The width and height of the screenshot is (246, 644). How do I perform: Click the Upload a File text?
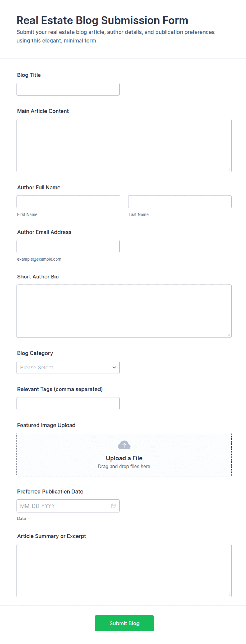(x=124, y=458)
